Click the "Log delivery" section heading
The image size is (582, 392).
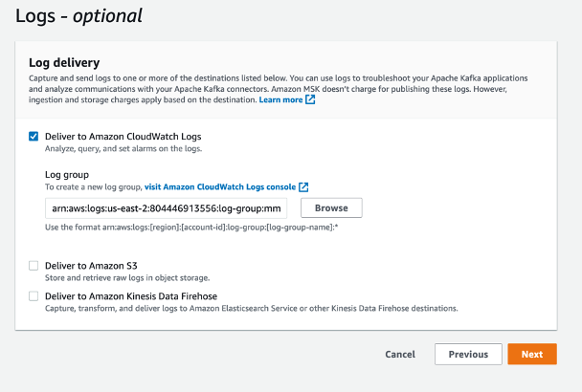[x=65, y=62]
